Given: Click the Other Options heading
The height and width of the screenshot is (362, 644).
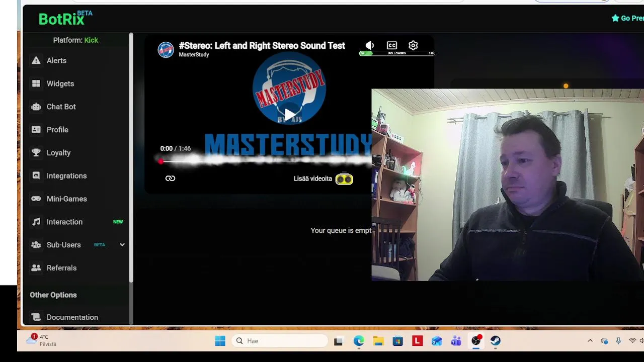Looking at the screenshot, I should 53,295.
